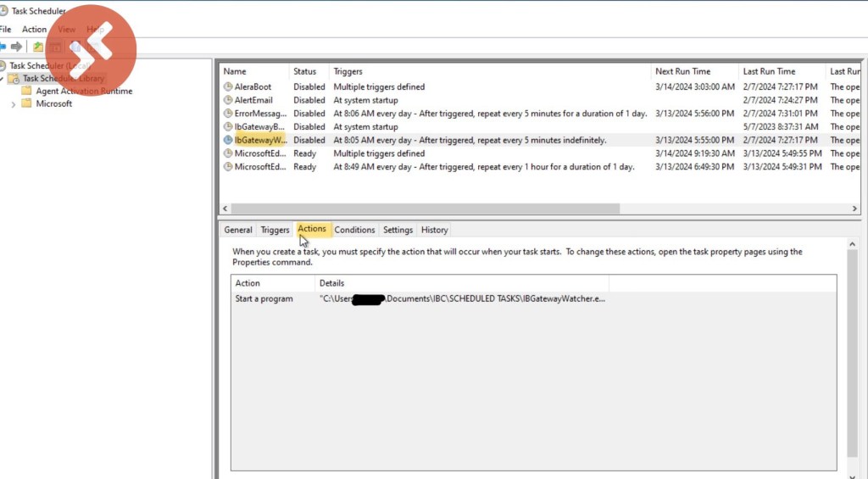Select the AleraBoot task clock icon
The image size is (868, 479).
point(228,86)
